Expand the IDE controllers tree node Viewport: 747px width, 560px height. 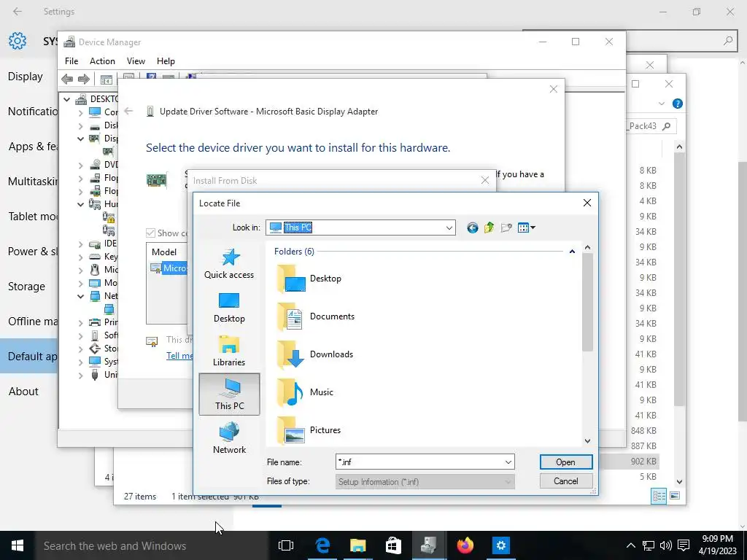tap(80, 244)
